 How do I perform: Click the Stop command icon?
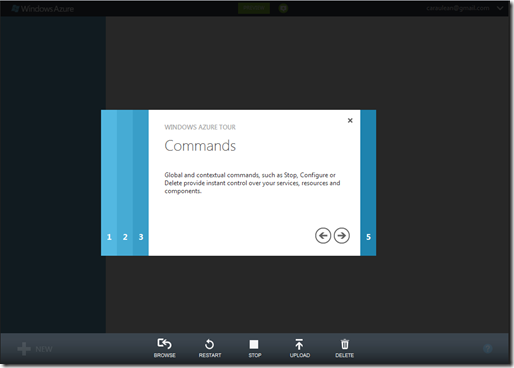coord(254,344)
